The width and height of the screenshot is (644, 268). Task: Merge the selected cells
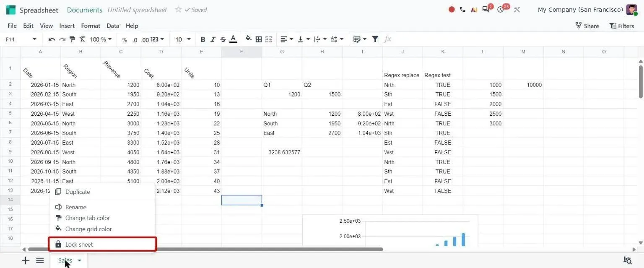269,39
